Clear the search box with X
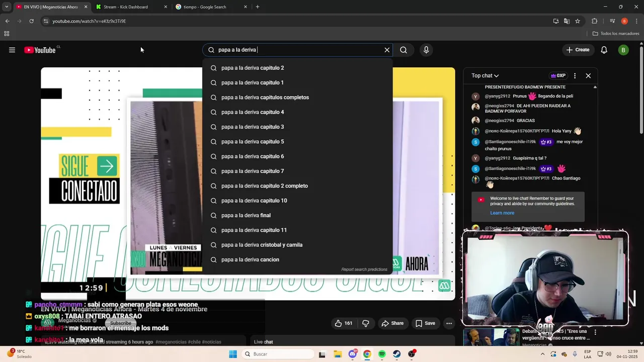 click(387, 50)
